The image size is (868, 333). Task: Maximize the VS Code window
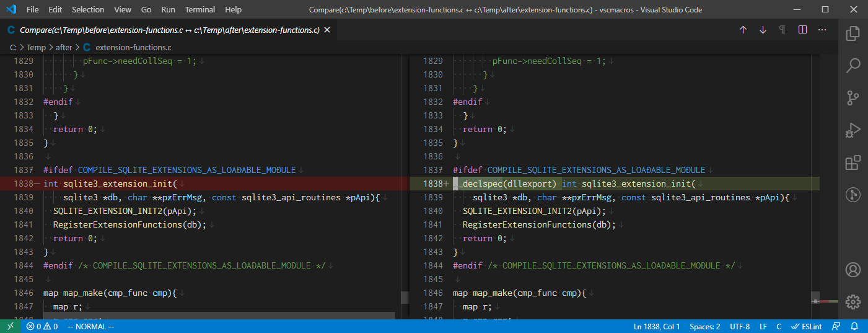(x=825, y=10)
